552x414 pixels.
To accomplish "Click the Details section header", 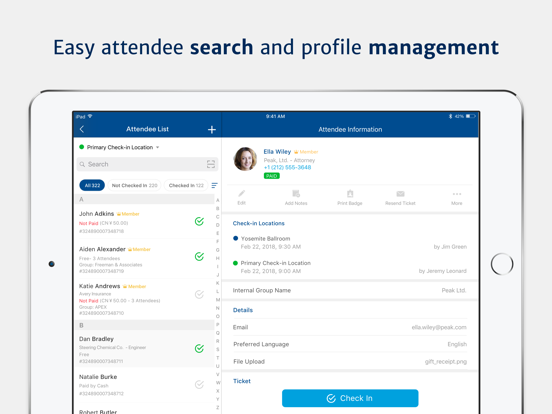I will tap(243, 310).
